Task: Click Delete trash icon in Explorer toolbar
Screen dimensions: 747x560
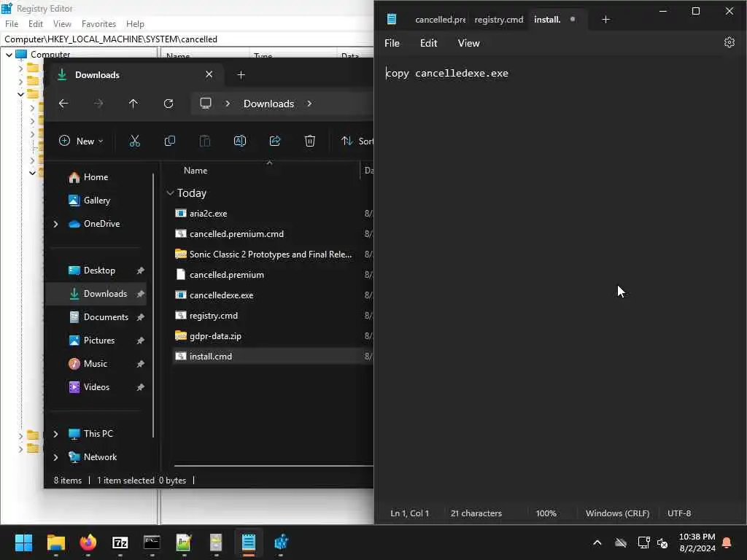Action: [x=309, y=141]
